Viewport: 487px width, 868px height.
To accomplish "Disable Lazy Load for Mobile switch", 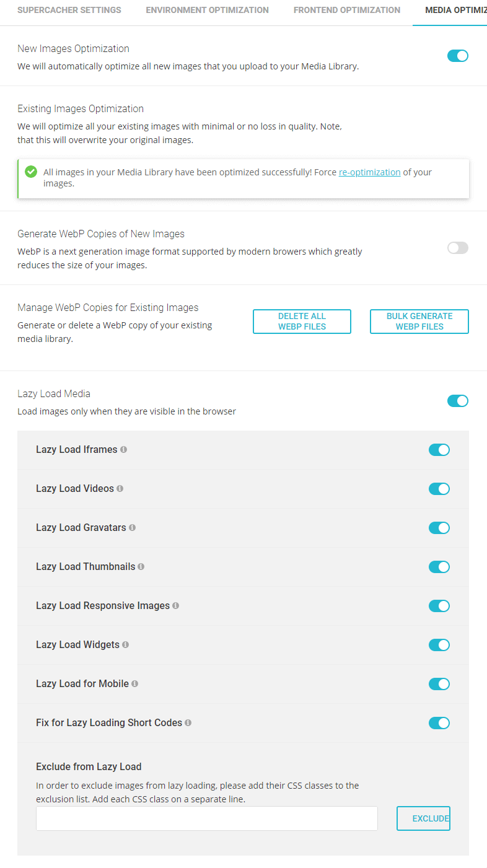I will [x=439, y=684].
